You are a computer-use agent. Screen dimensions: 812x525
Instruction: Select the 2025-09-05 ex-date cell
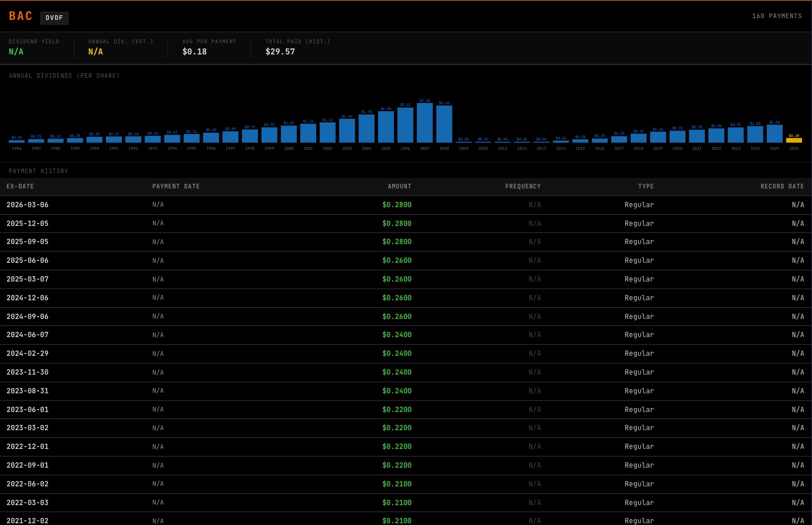point(28,242)
